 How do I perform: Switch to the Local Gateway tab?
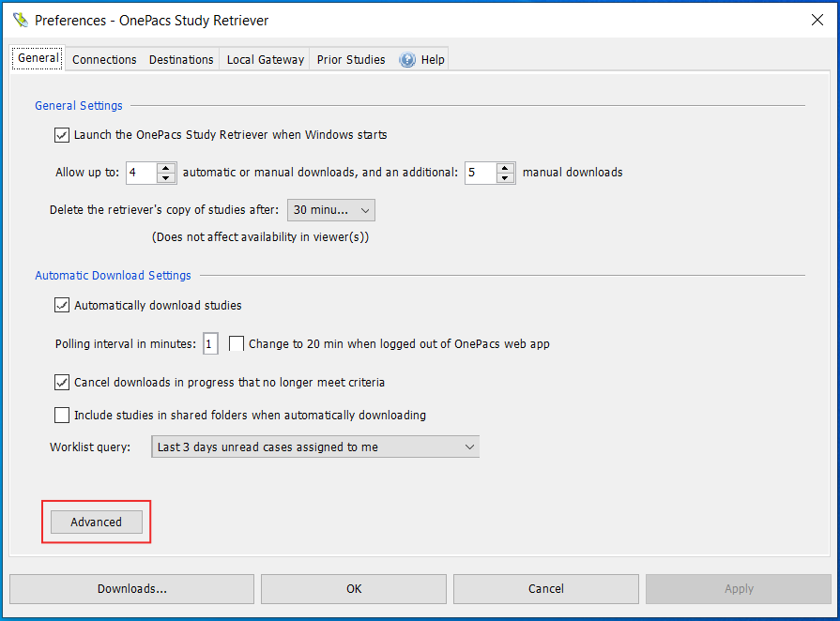266,59
